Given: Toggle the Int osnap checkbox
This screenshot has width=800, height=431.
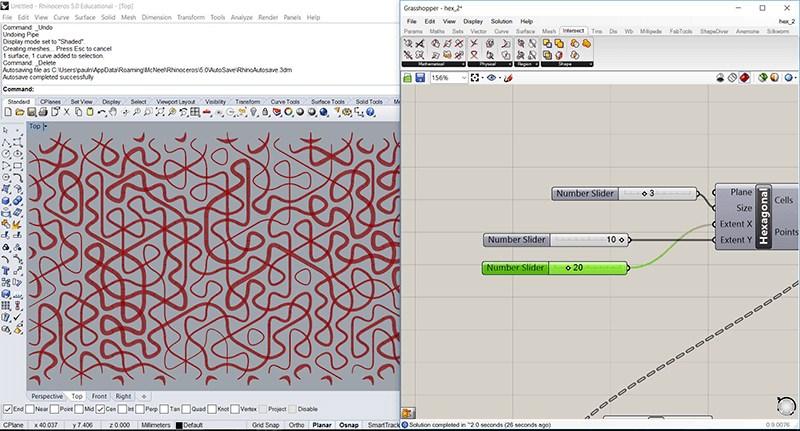Looking at the screenshot, I should pos(122,409).
